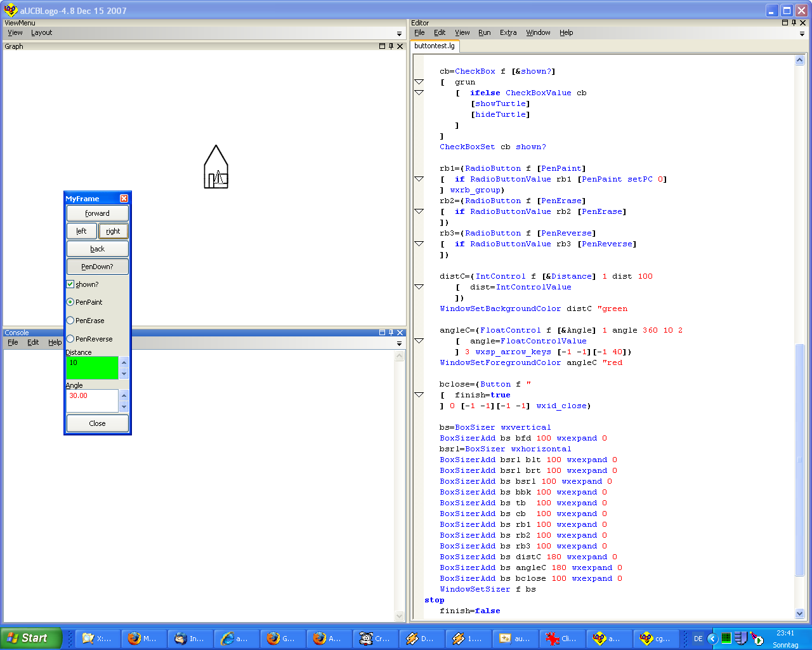Click the back button in MyFrame
This screenshot has width=812, height=650.
pos(98,249)
